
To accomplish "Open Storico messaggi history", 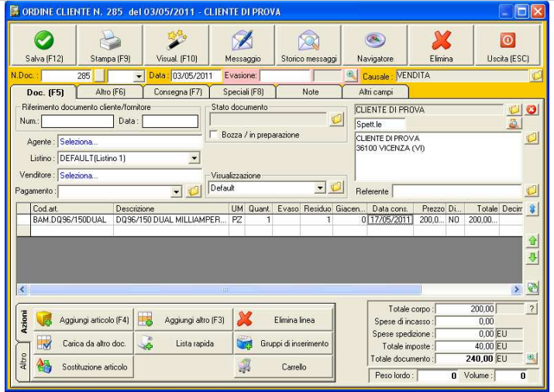I will click(x=308, y=45).
